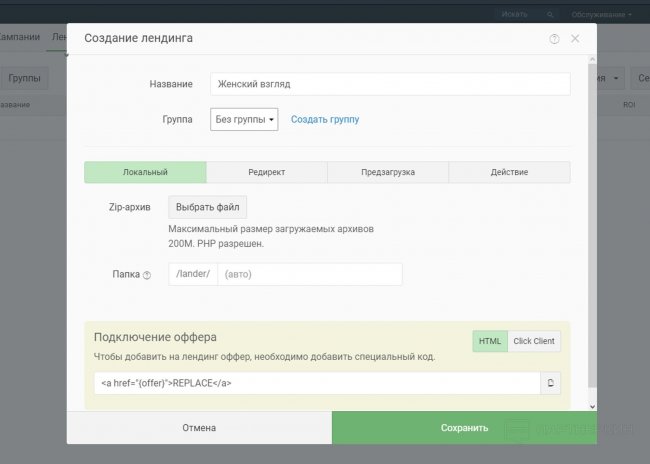Switch to the Редирект tab

pyautogui.click(x=267, y=172)
